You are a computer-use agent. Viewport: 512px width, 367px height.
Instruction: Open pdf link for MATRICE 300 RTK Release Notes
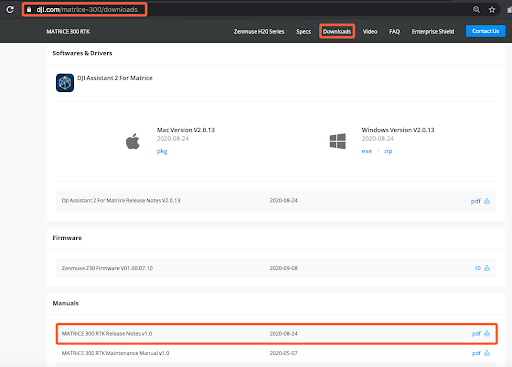click(476, 334)
